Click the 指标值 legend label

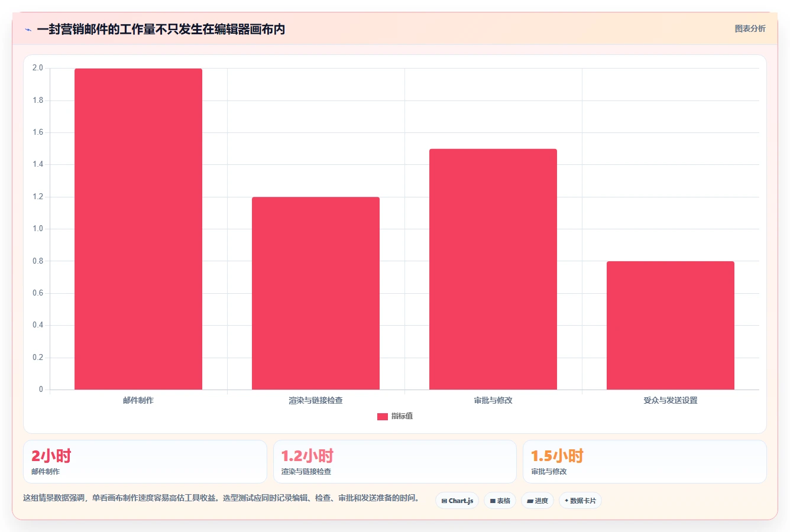[402, 416]
